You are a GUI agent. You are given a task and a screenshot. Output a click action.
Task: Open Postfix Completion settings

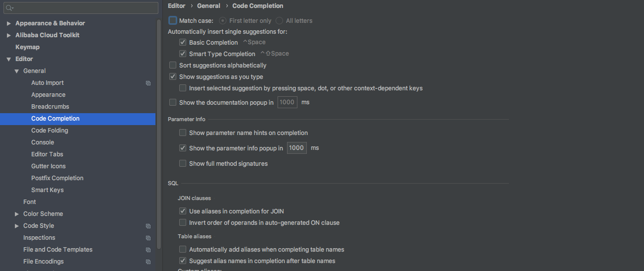click(x=57, y=178)
